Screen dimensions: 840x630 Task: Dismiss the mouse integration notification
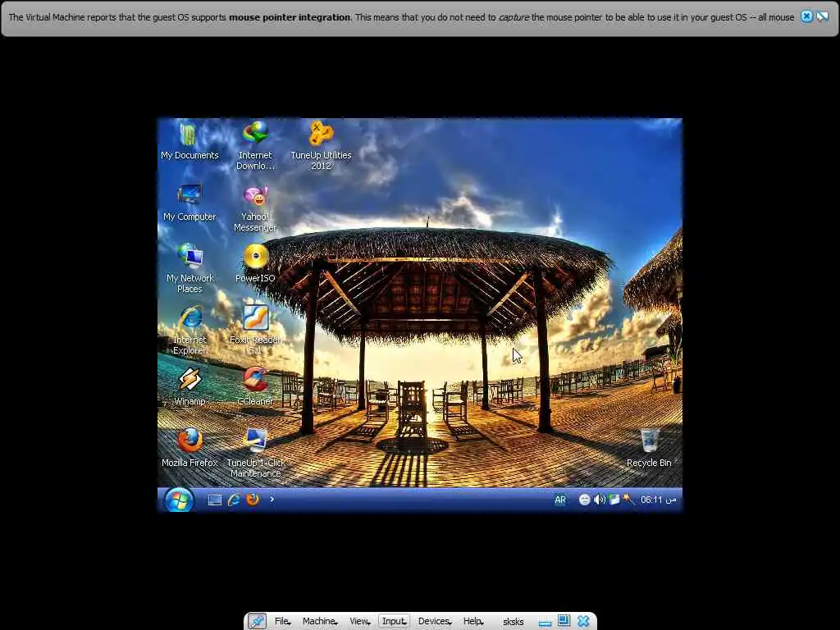tap(806, 16)
